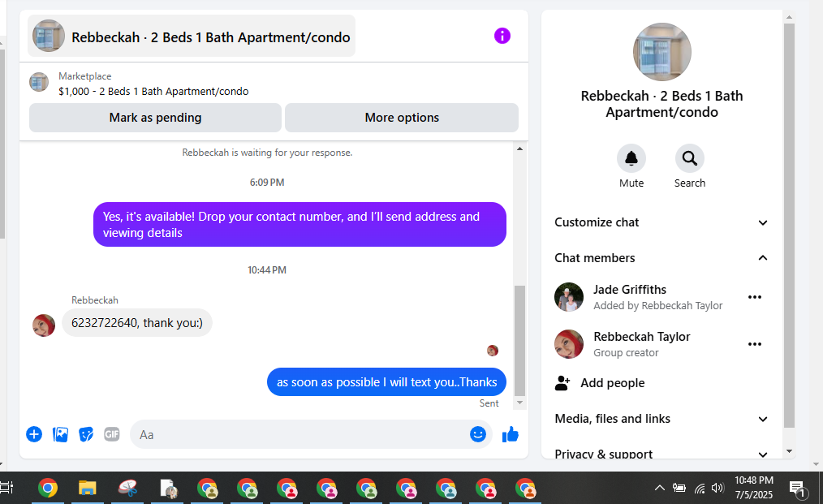Open the GIF picker
Image resolution: width=823 pixels, height=504 pixels.
pyautogui.click(x=112, y=434)
